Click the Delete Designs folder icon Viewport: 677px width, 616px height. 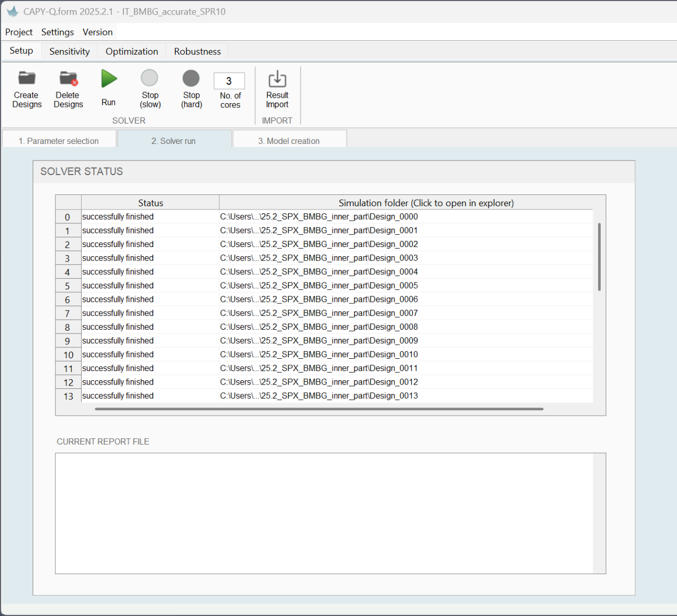tap(68, 78)
